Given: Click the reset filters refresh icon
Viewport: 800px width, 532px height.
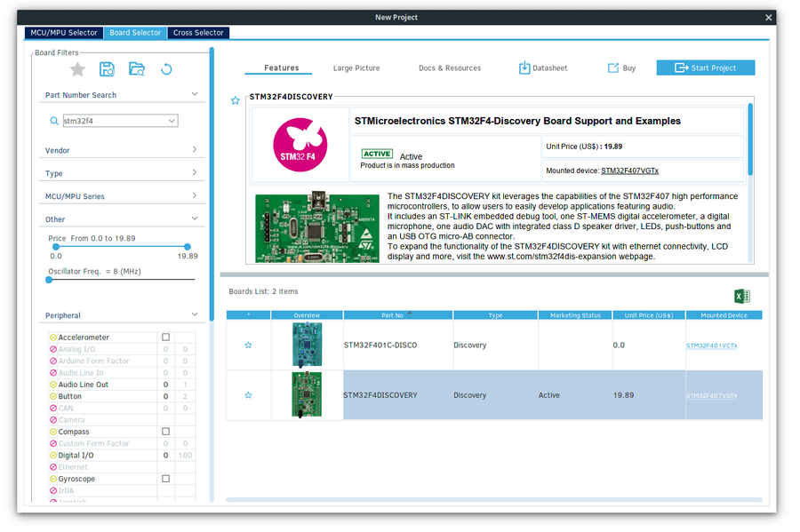Looking at the screenshot, I should click(x=166, y=68).
